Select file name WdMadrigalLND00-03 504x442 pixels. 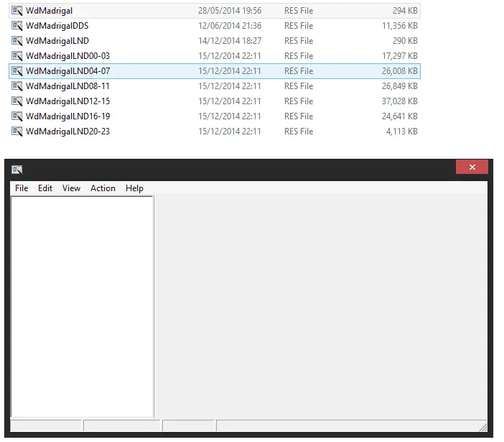[x=67, y=56]
